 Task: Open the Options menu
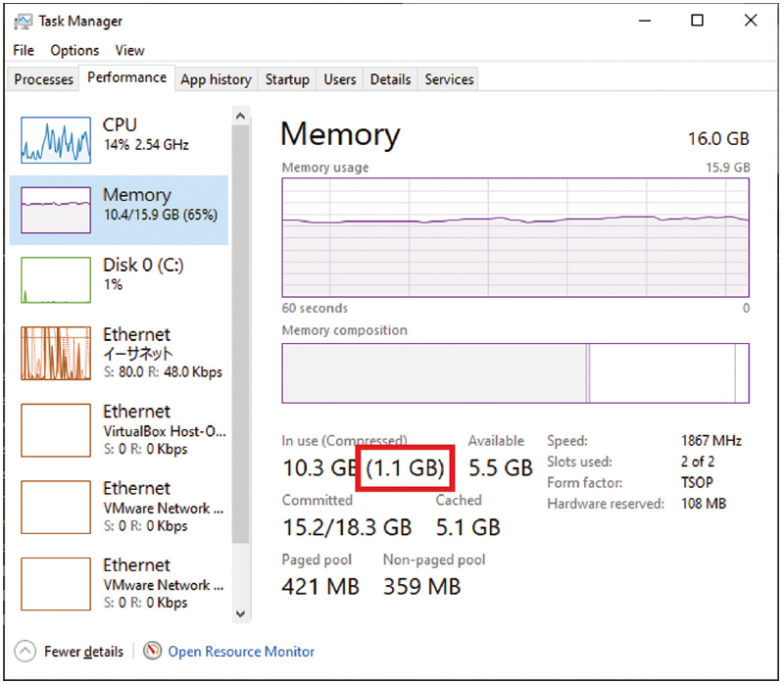74,50
